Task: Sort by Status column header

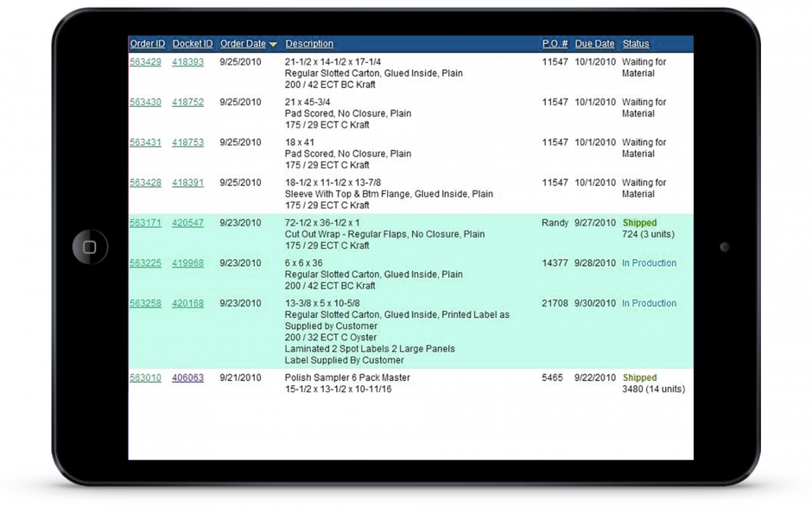Action: (636, 44)
